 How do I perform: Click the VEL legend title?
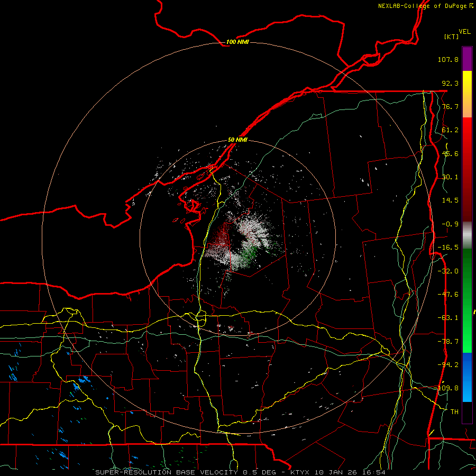click(x=464, y=32)
